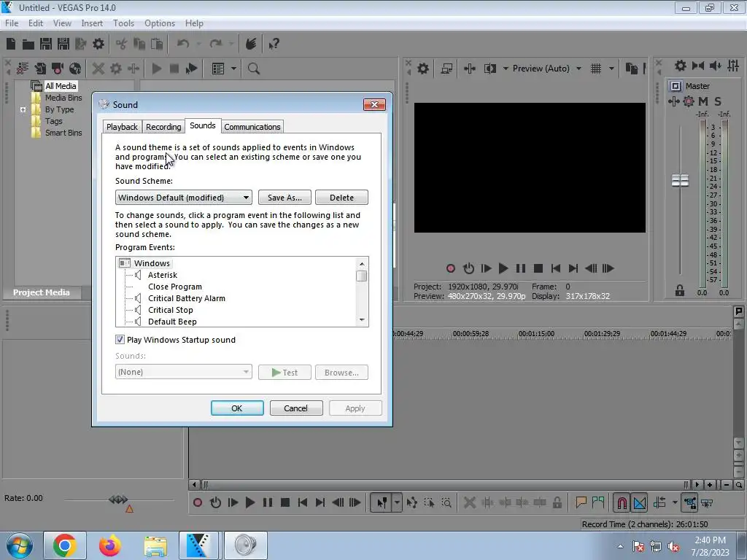This screenshot has height=560, width=747.
Task: Open the Insert menu
Action: point(92,23)
